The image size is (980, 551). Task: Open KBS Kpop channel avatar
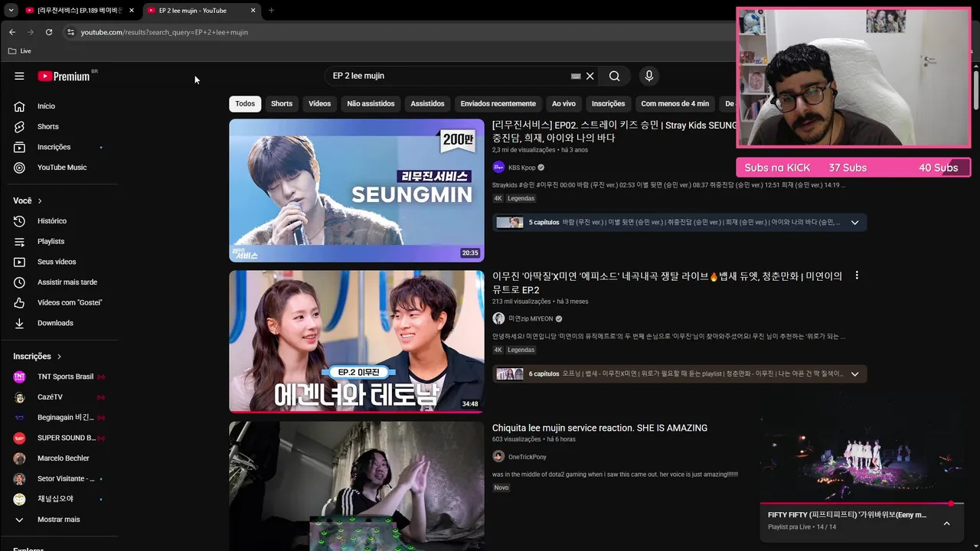point(498,168)
